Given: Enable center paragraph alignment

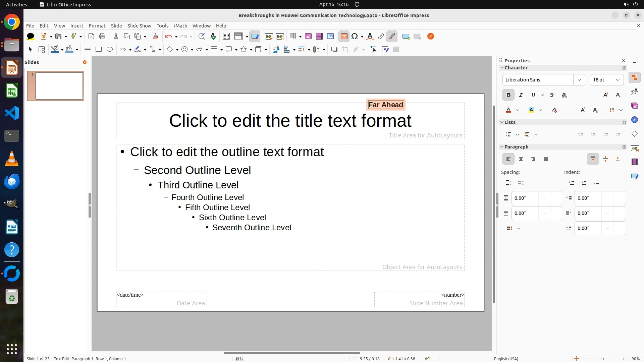Looking at the screenshot, I should (521, 159).
